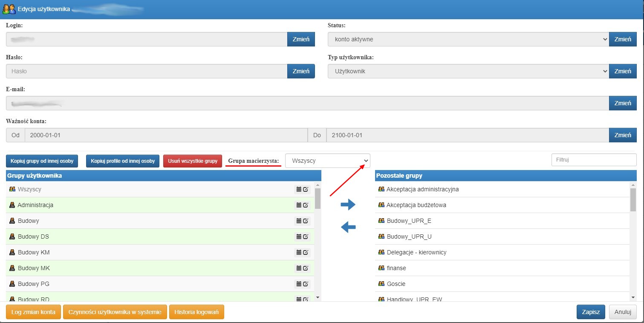Save changes with the Zapisz button

point(591,312)
